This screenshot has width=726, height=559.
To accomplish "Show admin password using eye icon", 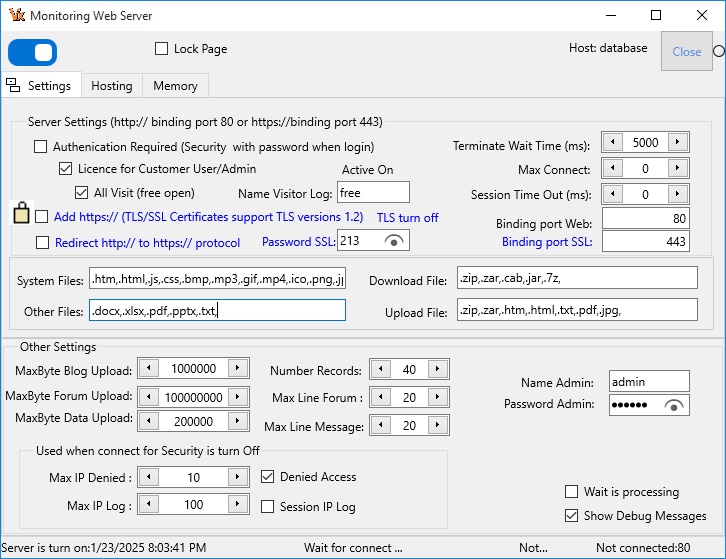I will point(676,405).
